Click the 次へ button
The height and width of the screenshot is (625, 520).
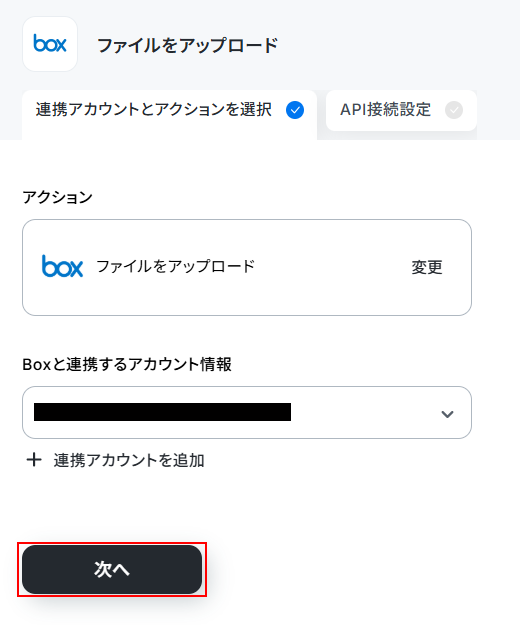coord(112,570)
